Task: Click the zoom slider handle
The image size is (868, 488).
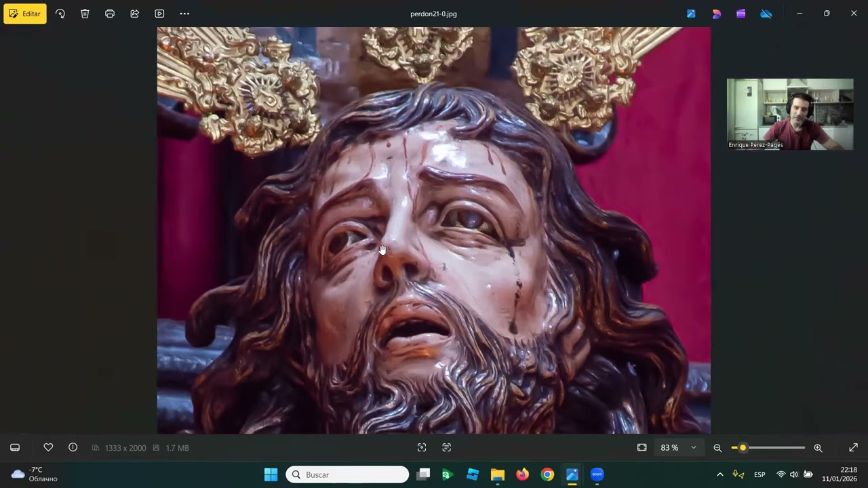Action: [743, 448]
